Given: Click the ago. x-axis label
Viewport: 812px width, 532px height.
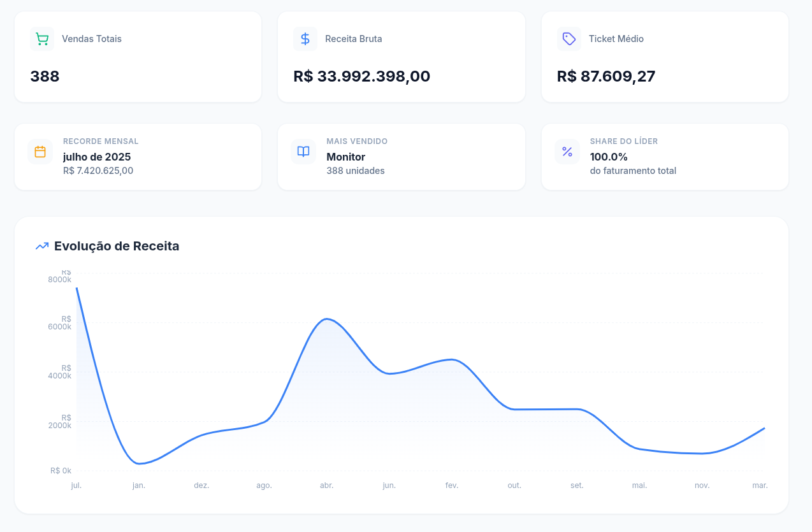Looking at the screenshot, I should [x=264, y=485].
